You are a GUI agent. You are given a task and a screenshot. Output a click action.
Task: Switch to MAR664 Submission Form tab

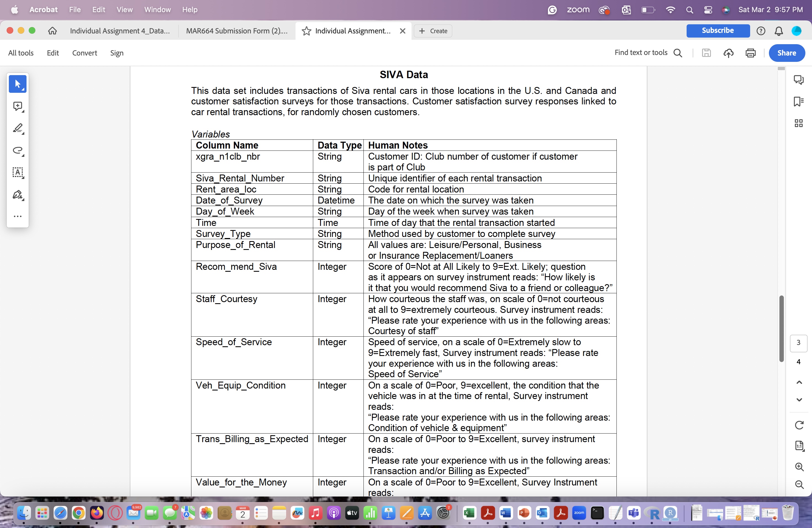[236, 31]
